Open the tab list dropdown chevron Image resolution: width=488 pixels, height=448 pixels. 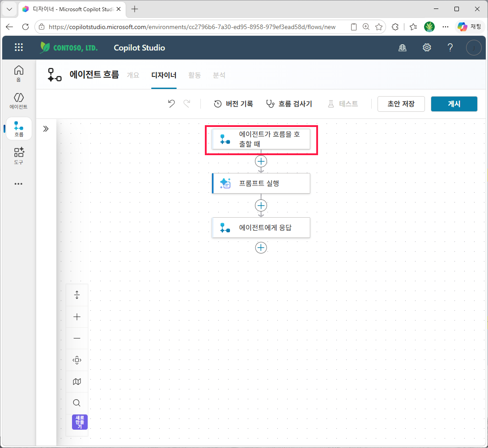click(x=9, y=9)
